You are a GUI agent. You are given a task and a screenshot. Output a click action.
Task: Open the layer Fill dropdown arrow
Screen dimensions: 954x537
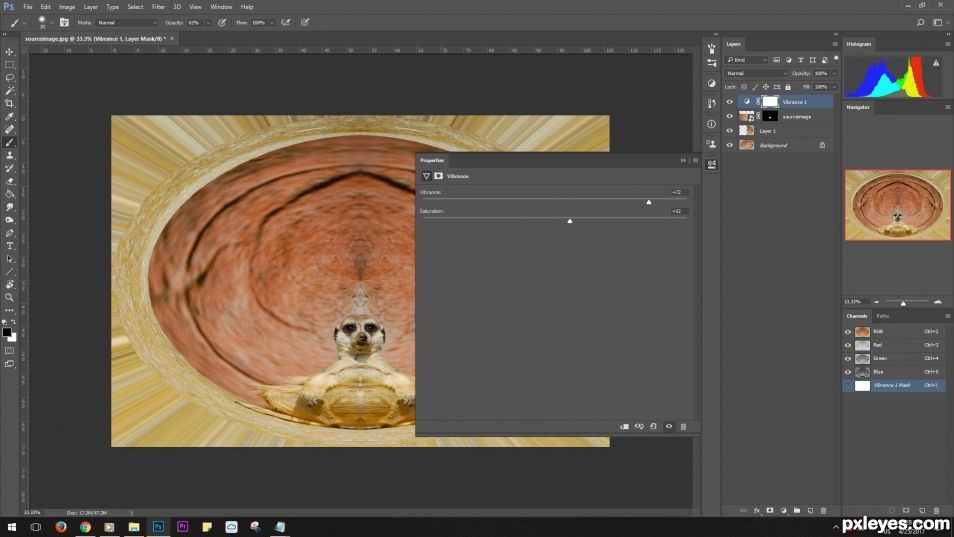pos(834,87)
